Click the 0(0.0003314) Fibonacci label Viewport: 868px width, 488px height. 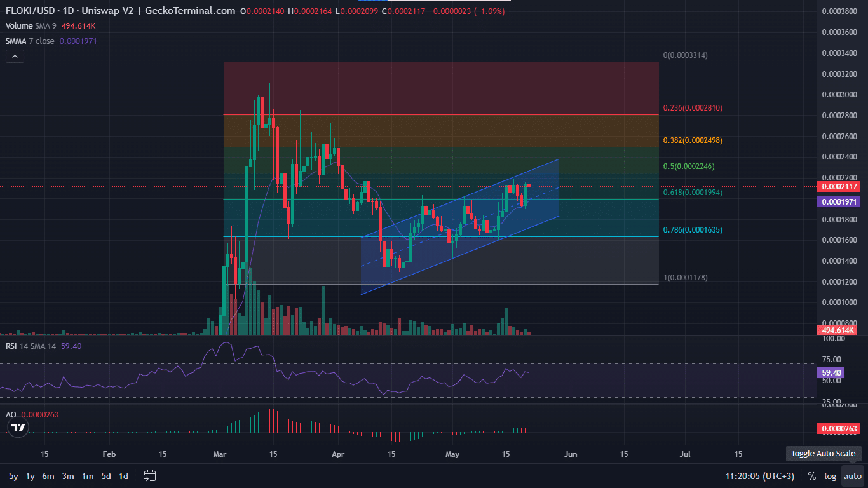click(686, 55)
